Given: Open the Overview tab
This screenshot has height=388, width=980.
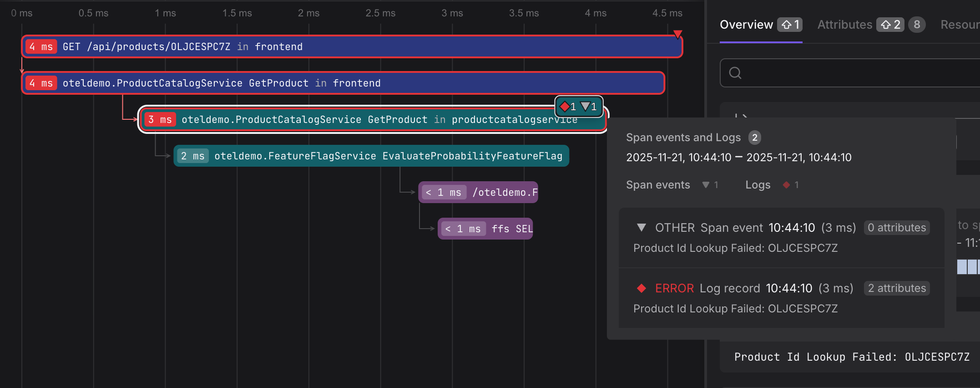Looking at the screenshot, I should pyautogui.click(x=746, y=25).
